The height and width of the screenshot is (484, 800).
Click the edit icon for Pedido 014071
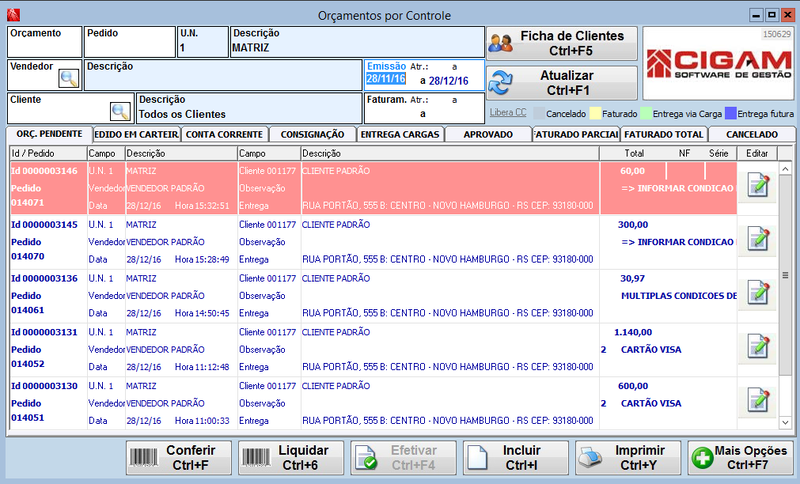pos(758,185)
